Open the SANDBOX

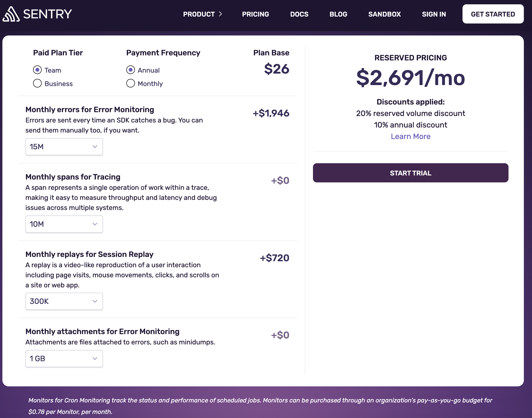(x=384, y=14)
